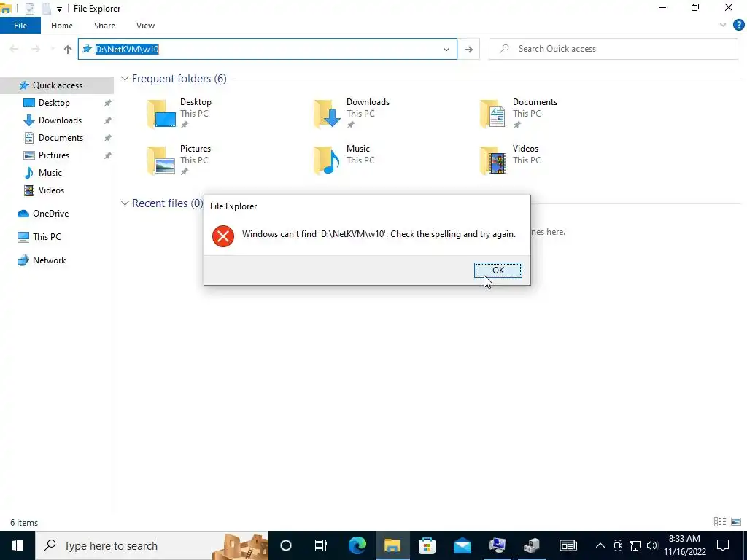Click the Forward navigation arrow

35,49
